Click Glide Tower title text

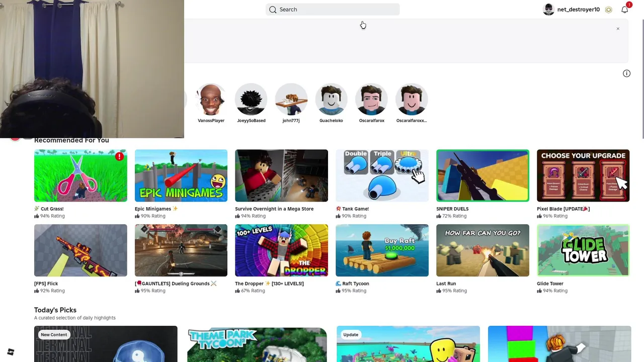point(550,284)
